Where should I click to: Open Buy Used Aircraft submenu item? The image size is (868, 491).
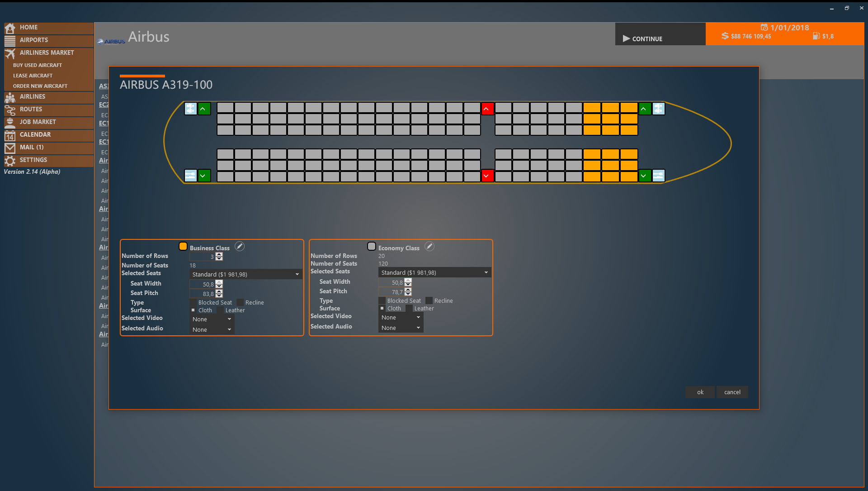38,65
